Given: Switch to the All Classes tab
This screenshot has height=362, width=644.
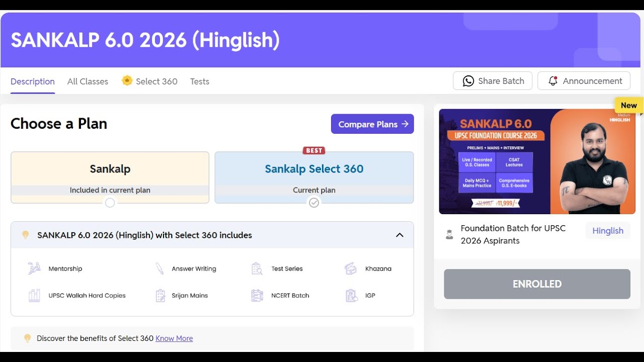Looking at the screenshot, I should click(x=88, y=81).
